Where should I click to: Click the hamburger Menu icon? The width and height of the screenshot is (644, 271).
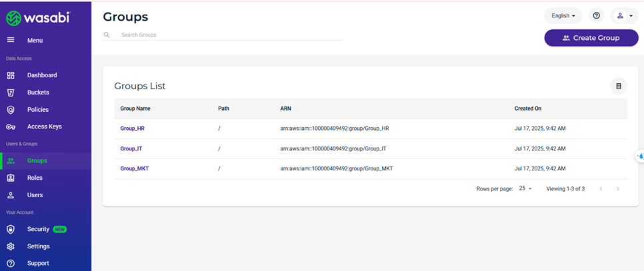click(x=11, y=41)
